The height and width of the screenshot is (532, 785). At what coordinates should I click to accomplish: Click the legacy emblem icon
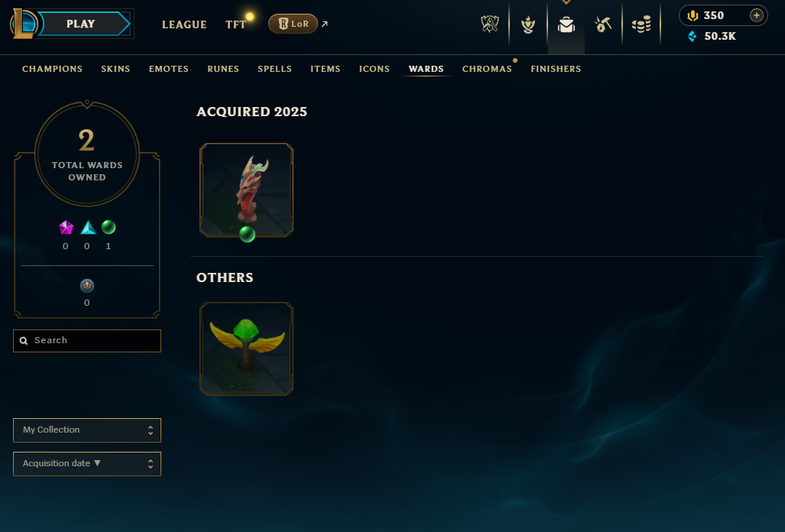click(87, 286)
